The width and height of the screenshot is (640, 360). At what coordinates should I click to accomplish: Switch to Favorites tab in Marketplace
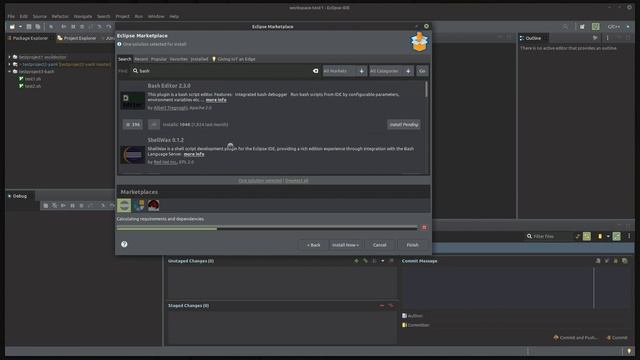179,59
